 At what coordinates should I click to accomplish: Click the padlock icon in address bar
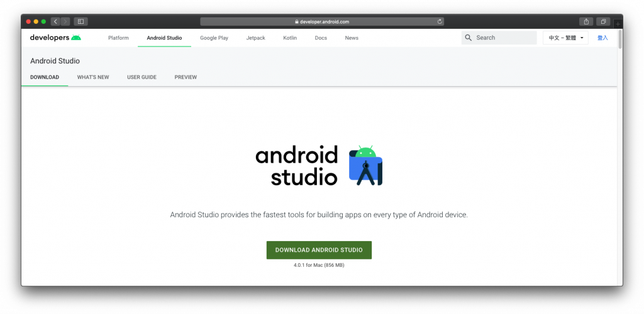297,22
